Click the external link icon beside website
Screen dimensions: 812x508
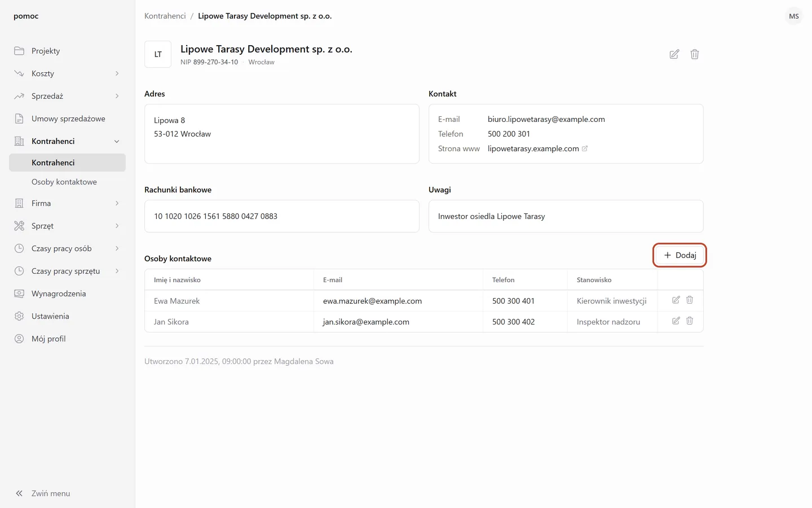tap(585, 148)
